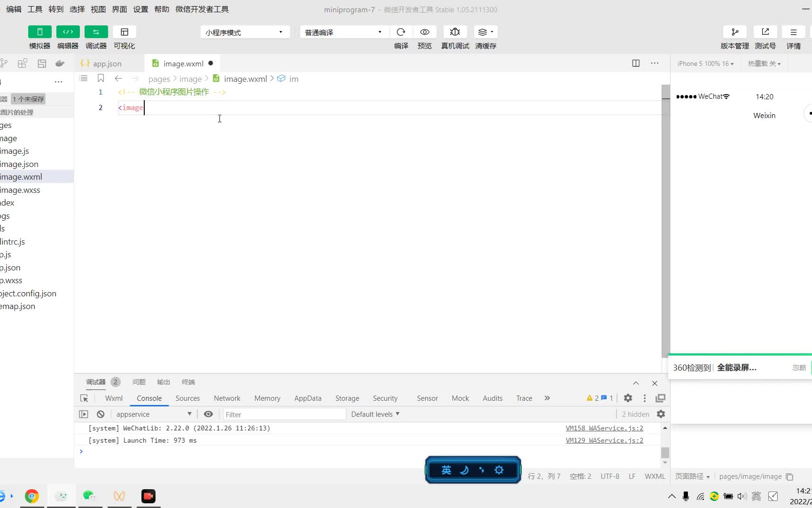The height and width of the screenshot is (508, 812).
Task: Toggle the editor panel button
Action: (x=68, y=32)
